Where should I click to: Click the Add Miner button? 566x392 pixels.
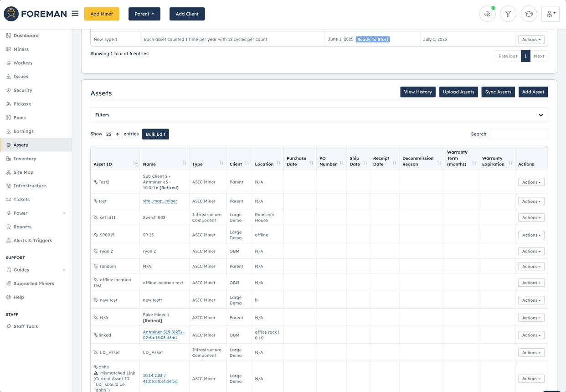102,14
